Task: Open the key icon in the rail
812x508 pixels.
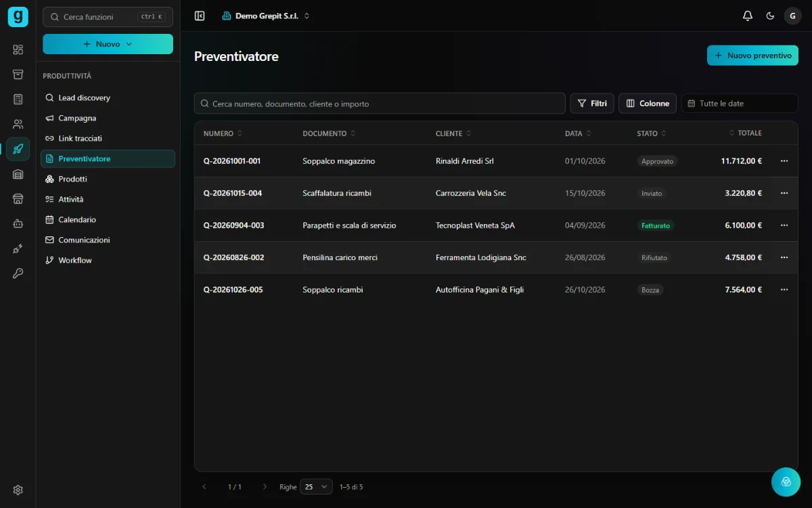Action: tap(18, 273)
